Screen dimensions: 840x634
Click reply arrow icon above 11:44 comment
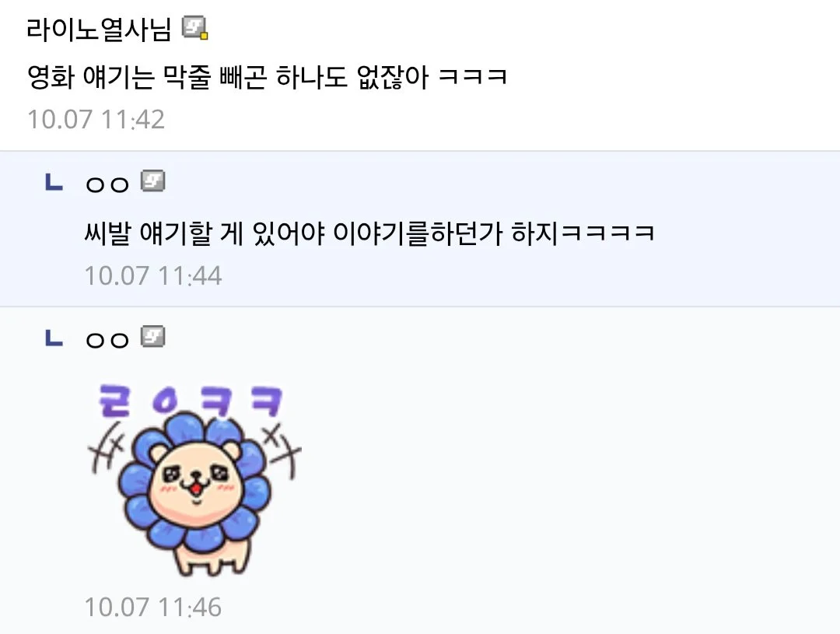(54, 182)
